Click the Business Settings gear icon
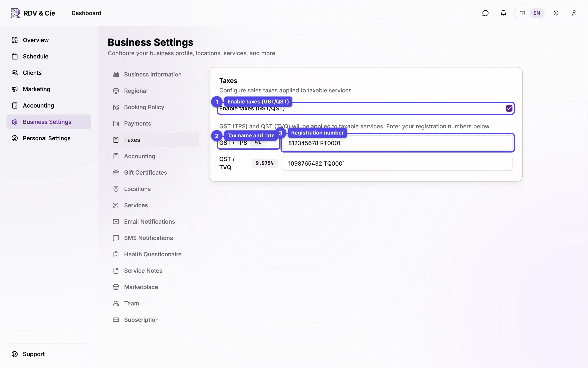The image size is (588, 368). (x=14, y=122)
